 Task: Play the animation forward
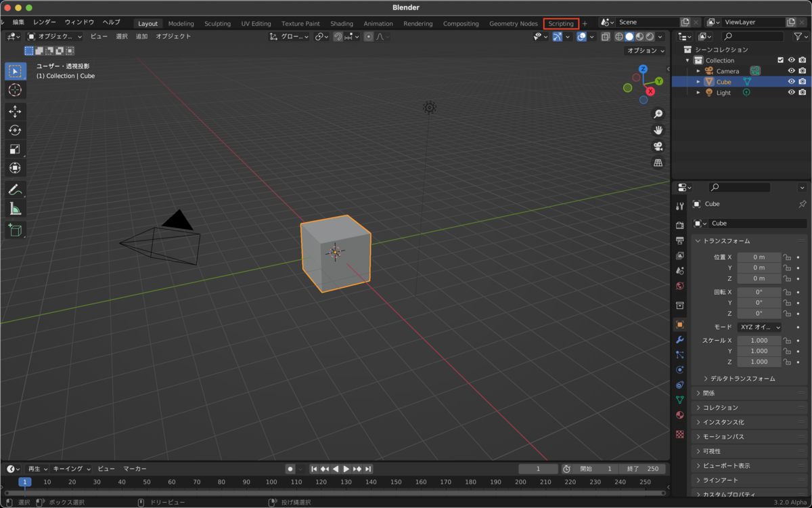tap(346, 469)
